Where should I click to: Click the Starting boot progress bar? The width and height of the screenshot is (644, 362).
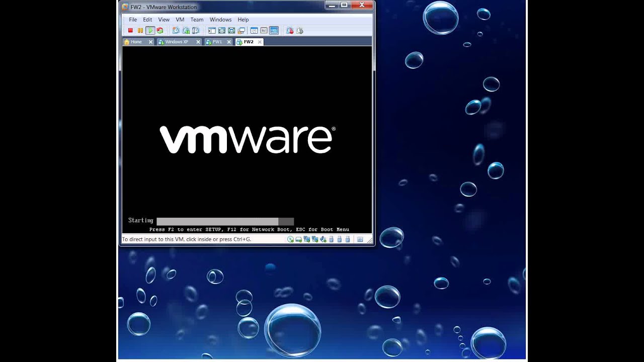pos(225,221)
